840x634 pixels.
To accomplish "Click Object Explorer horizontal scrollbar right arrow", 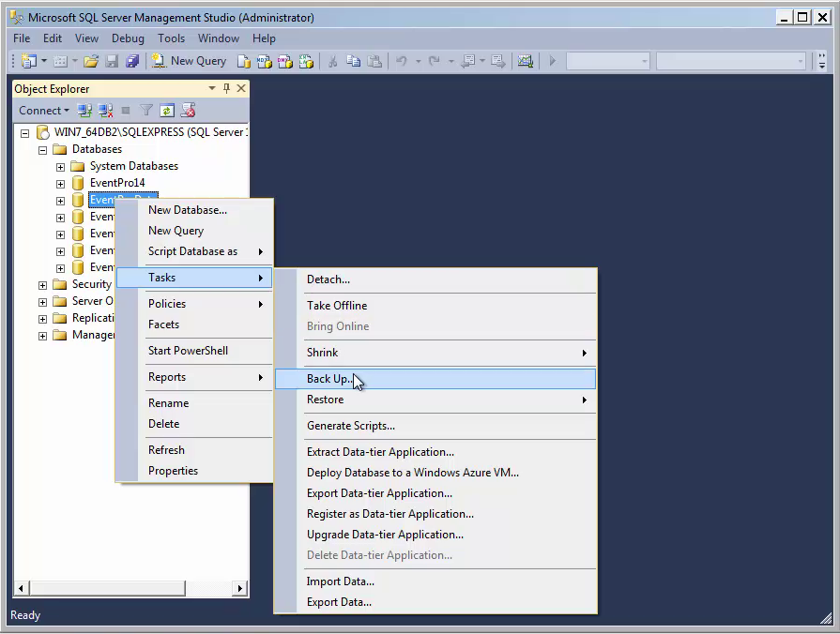I will [239, 588].
